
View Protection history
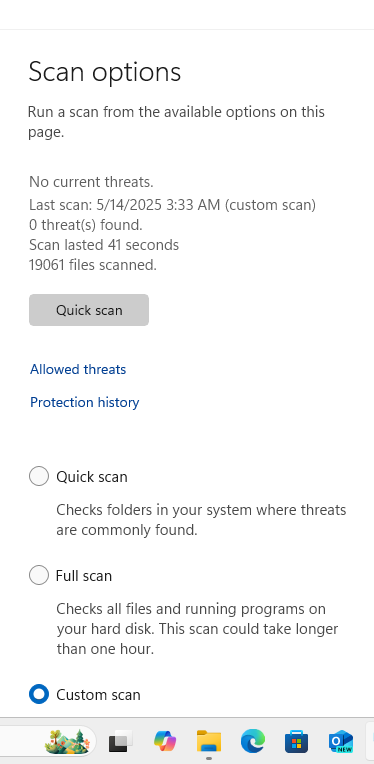[85, 402]
